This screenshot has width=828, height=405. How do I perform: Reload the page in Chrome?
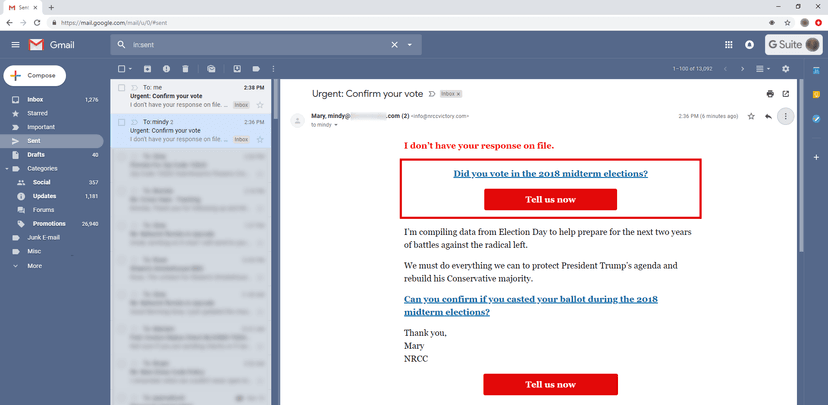tap(37, 23)
